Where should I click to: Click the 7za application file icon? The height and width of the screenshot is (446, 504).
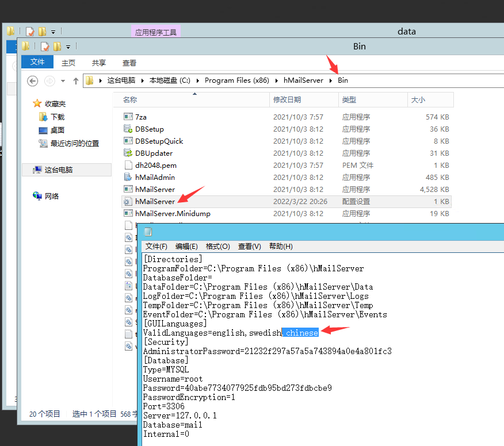pos(128,117)
